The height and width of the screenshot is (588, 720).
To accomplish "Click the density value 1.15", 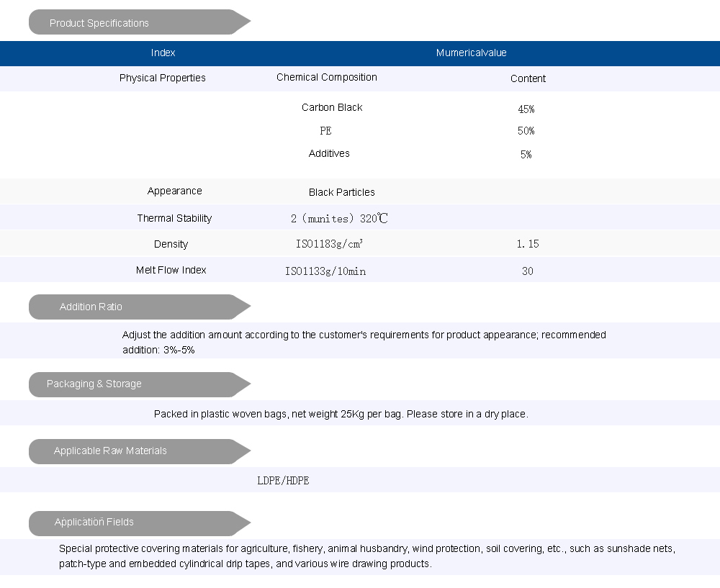I will [527, 244].
